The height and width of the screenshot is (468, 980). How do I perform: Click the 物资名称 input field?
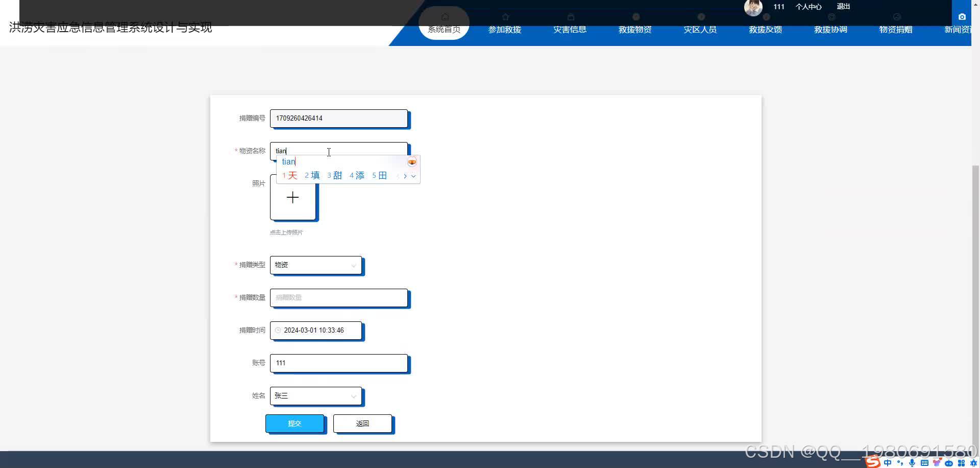coord(339,151)
